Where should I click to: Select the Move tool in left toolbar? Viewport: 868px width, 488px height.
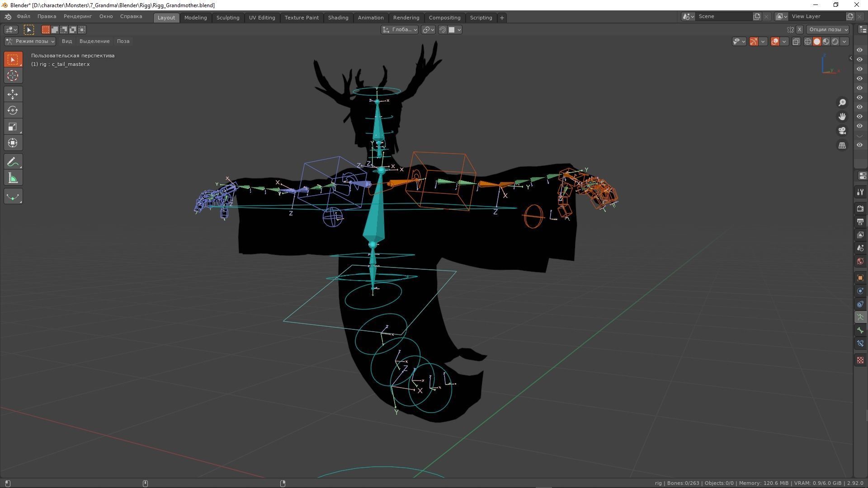(13, 94)
